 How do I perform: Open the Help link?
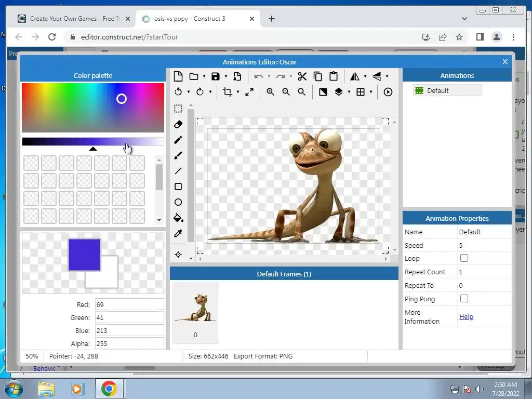click(x=466, y=316)
